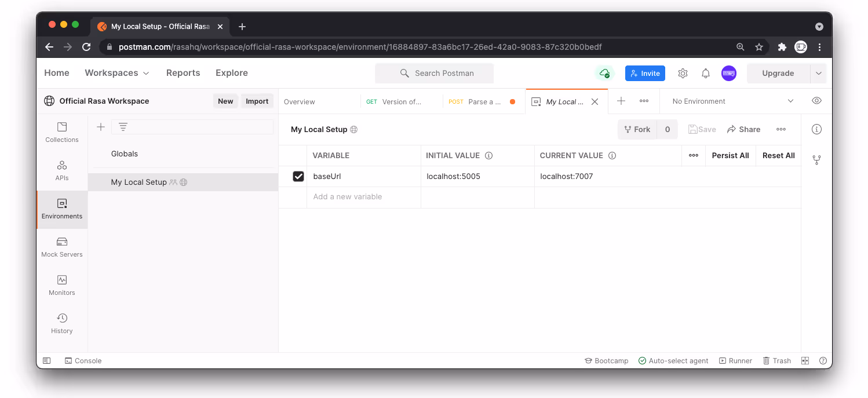The image size is (868, 398).
Task: Bookmark page with the star icon
Action: tap(759, 47)
